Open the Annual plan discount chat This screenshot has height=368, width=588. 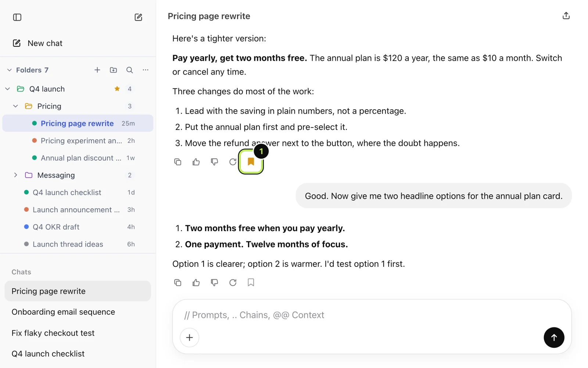click(78, 158)
